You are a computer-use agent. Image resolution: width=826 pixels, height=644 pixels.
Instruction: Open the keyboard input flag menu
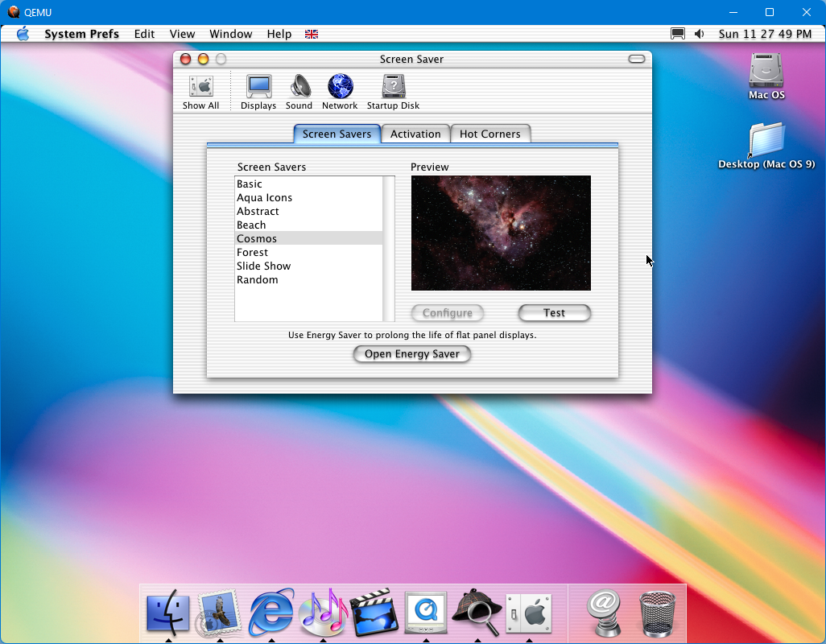312,34
